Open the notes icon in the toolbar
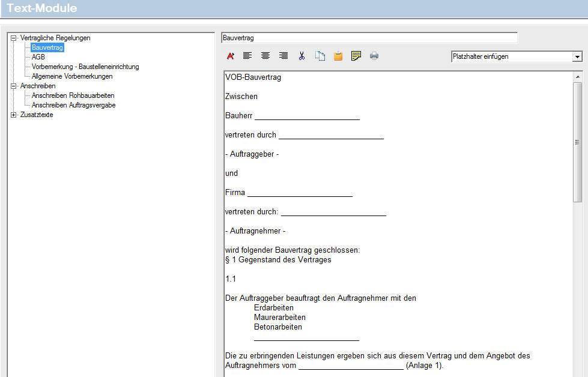Image resolution: width=588 pixels, height=377 pixels. (356, 55)
